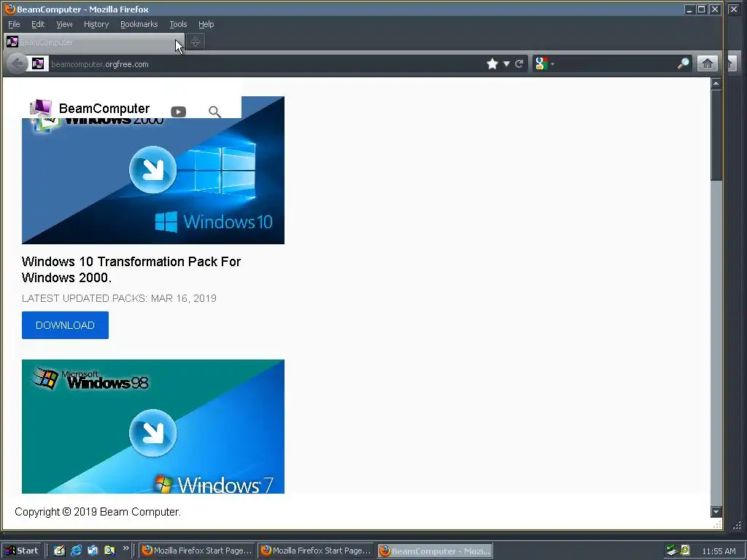Click the site search magnifier icon

pyautogui.click(x=215, y=112)
